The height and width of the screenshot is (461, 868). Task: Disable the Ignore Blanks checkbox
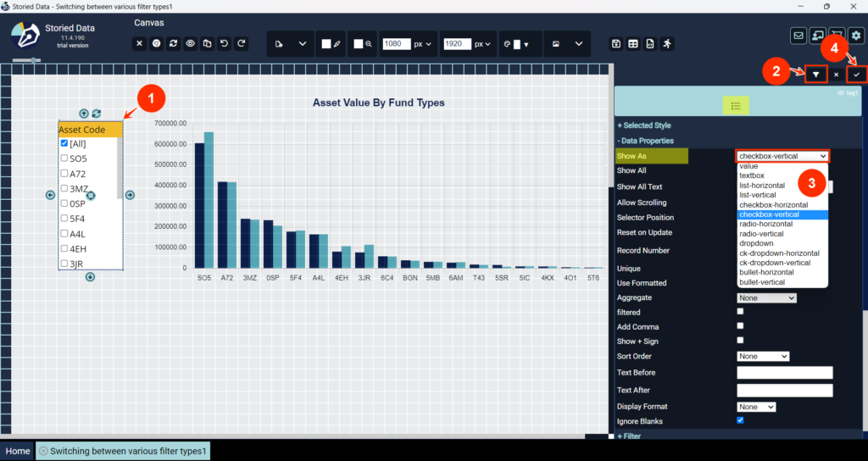(x=741, y=420)
